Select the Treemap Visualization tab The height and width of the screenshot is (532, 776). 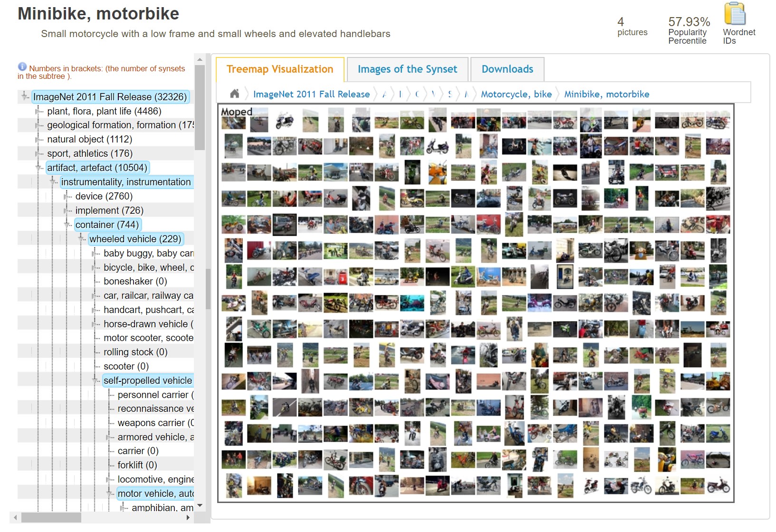pos(279,69)
